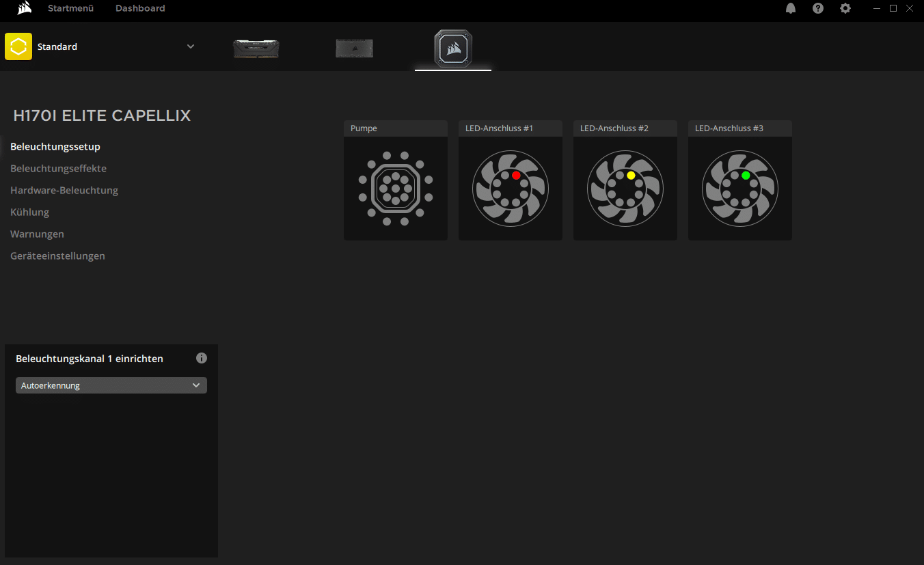
Task: Click the Corsair sails logo icon
Action: (x=25, y=8)
